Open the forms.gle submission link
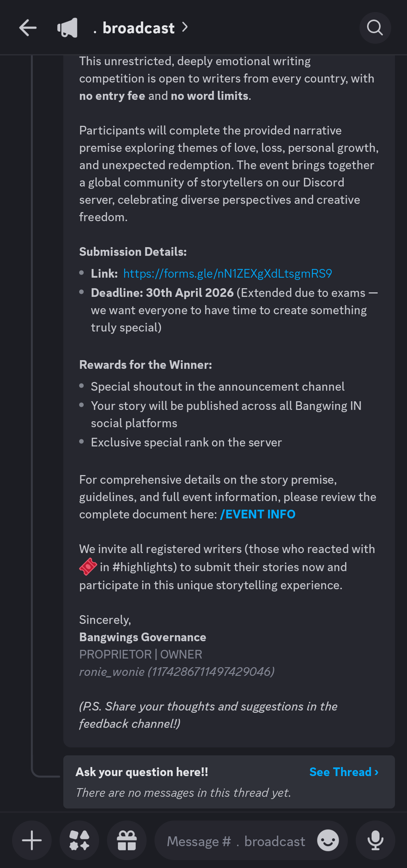The width and height of the screenshot is (407, 868). (226, 274)
